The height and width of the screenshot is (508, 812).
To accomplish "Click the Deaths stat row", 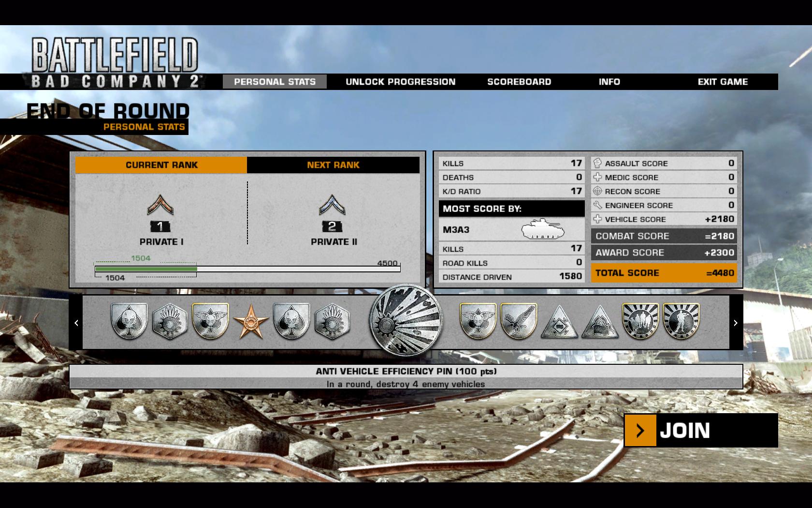I will [511, 177].
